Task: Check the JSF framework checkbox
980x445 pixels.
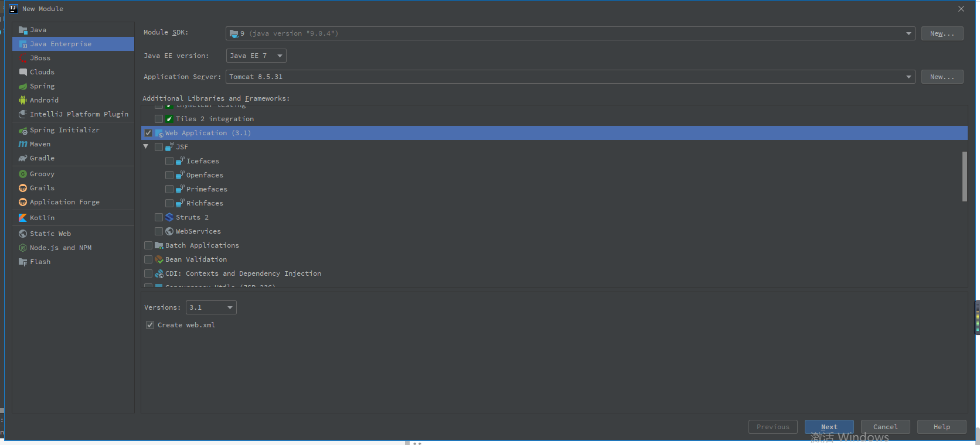Action: coord(159,147)
